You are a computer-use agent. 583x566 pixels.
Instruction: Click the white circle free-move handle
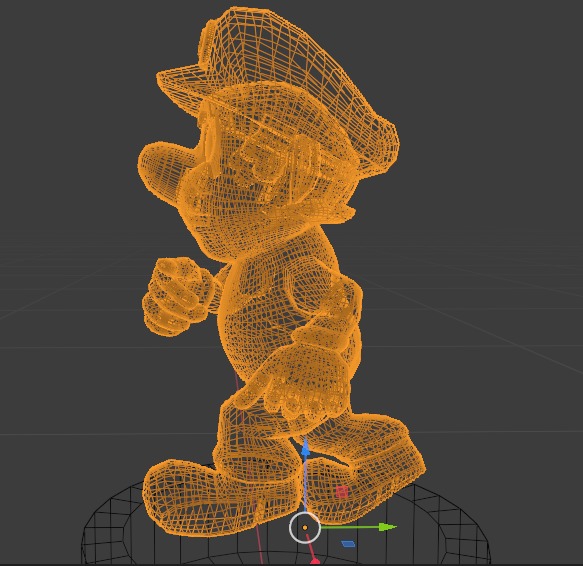coord(305,527)
